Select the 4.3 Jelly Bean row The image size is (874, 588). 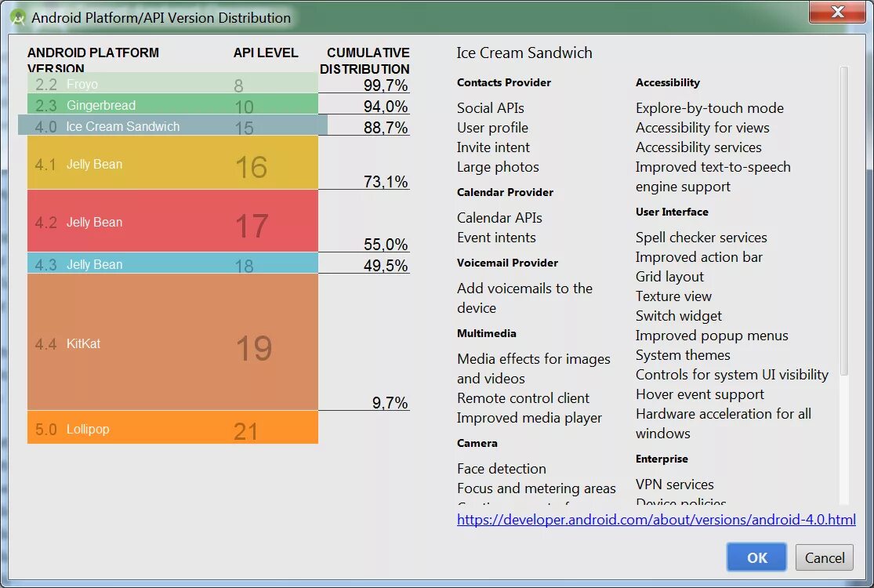pyautogui.click(x=172, y=263)
